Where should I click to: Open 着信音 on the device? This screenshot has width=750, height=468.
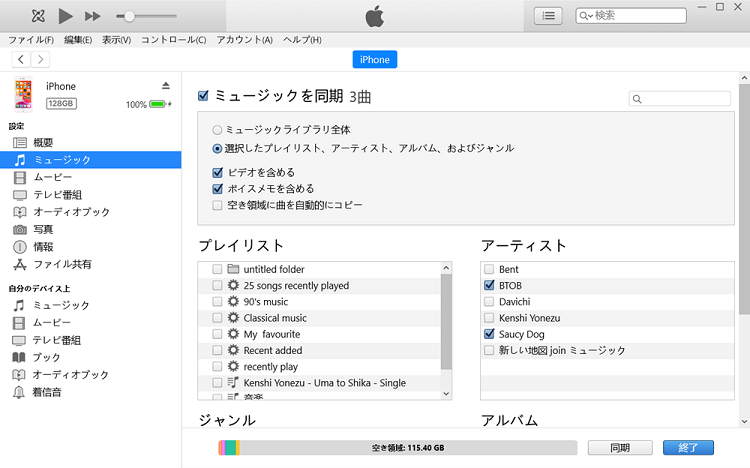pos(90,392)
